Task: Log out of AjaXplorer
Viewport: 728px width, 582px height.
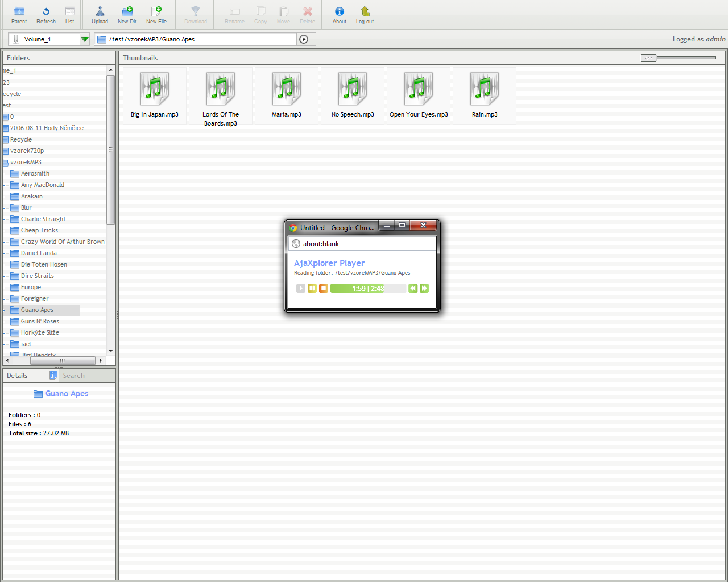Action: (365, 15)
